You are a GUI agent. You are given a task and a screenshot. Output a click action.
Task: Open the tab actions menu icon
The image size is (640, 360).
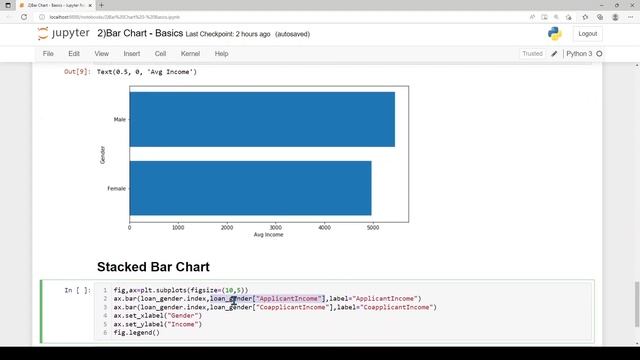coord(8,5)
